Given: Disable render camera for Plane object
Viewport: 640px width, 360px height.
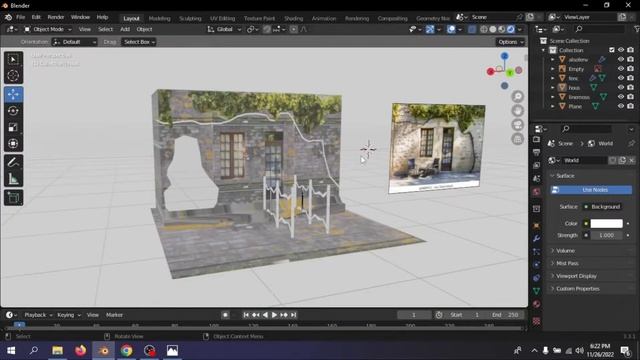Looking at the screenshot, I should [630, 106].
